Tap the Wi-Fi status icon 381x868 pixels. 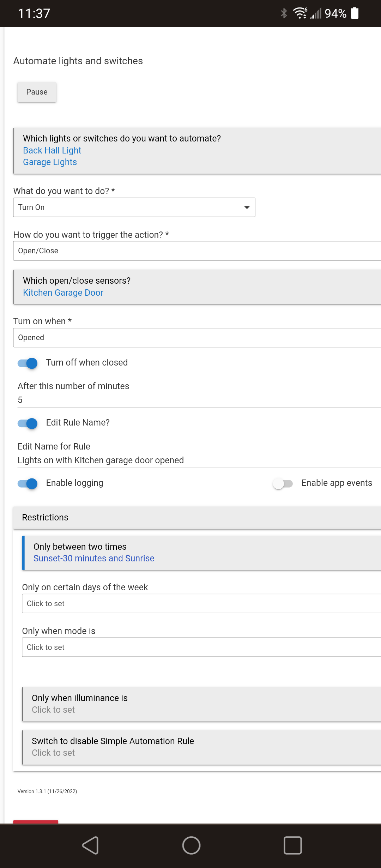(x=300, y=13)
